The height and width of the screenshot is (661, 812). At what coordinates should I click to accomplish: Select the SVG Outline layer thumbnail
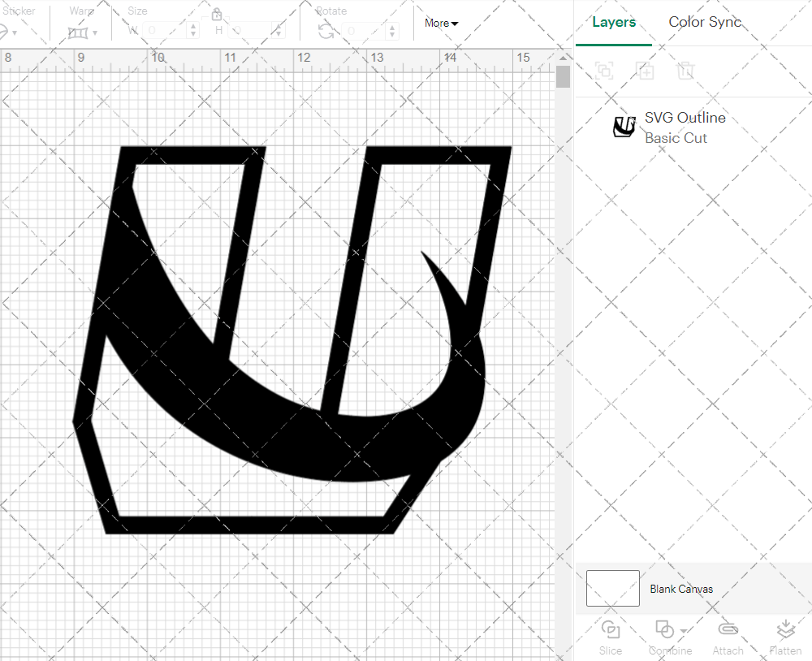(624, 127)
